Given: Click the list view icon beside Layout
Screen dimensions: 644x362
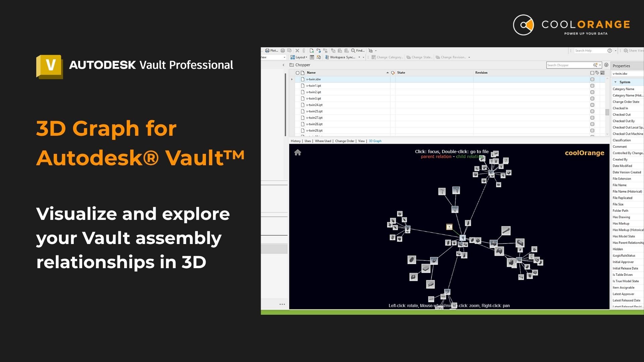Looking at the screenshot, I should click(x=312, y=57).
